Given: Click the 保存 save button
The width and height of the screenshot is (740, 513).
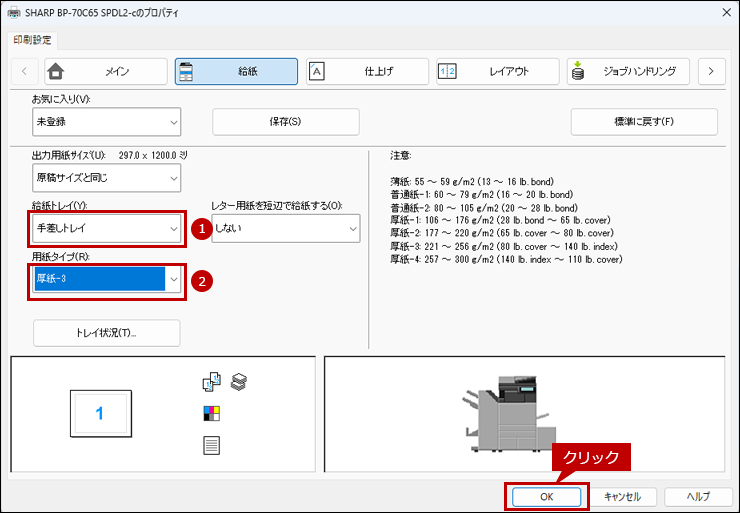Looking at the screenshot, I should (x=285, y=122).
